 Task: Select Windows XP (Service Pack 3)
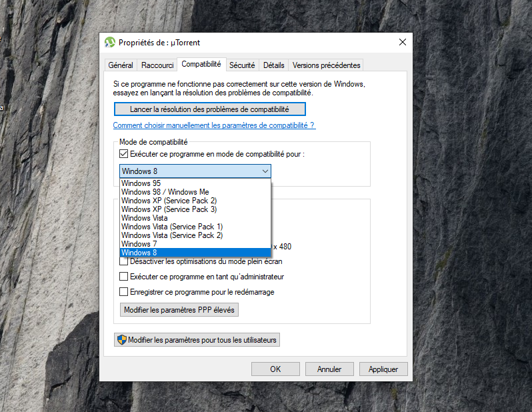[195, 209]
